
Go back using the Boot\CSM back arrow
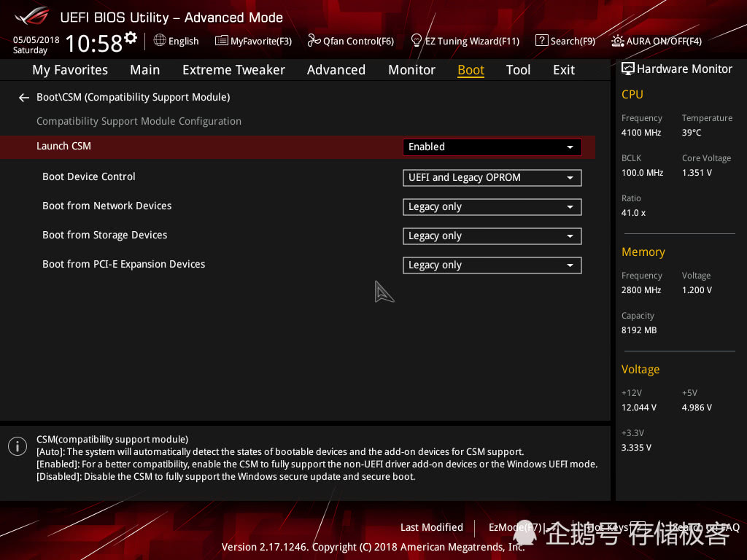(x=23, y=96)
